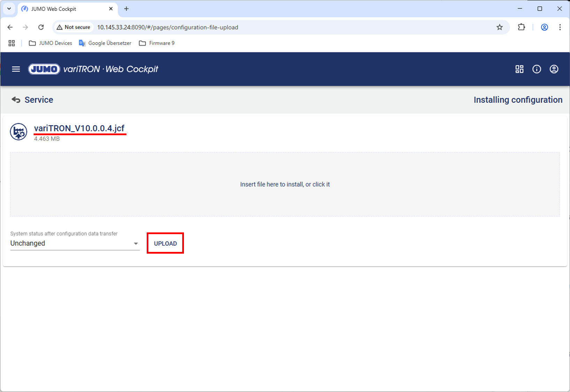Open the hamburger navigation menu
This screenshot has height=392, width=570.
click(x=16, y=69)
